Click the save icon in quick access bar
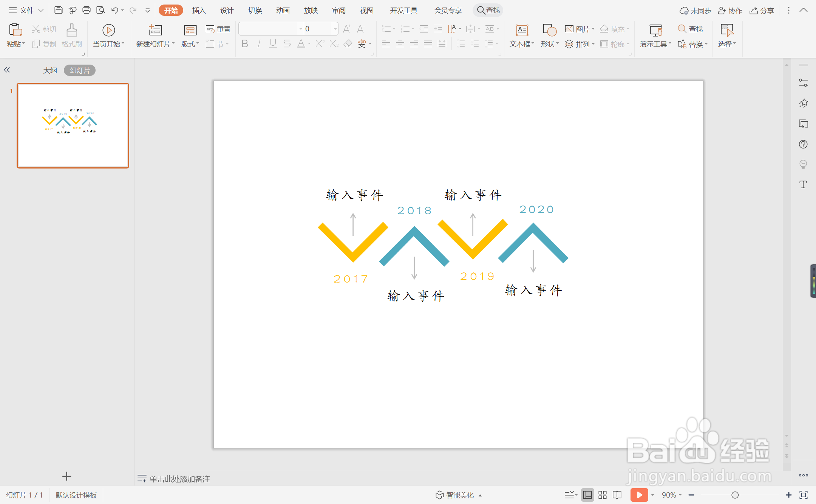Viewport: 816px width, 504px height. coord(58,10)
